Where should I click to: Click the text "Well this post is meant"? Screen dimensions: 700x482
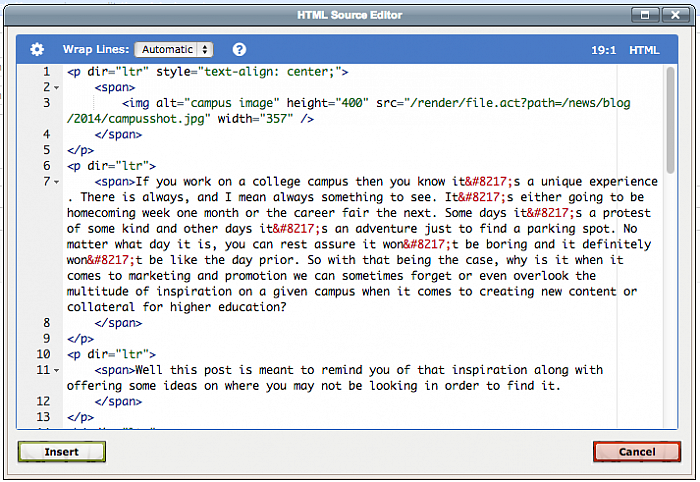pos(214,370)
